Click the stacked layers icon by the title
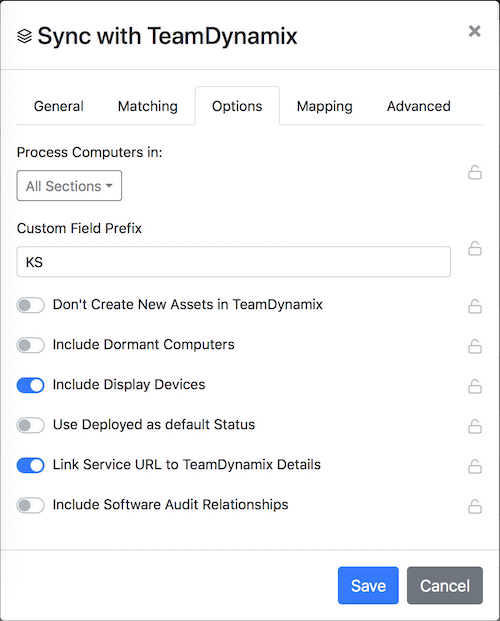The width and height of the screenshot is (500, 621). [x=24, y=36]
